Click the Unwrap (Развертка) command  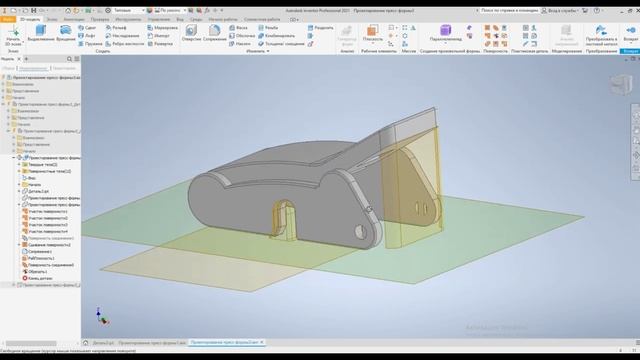pos(160,44)
